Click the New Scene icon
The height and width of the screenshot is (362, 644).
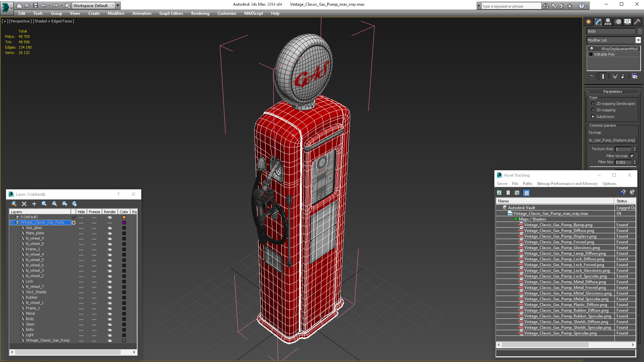click(x=19, y=6)
